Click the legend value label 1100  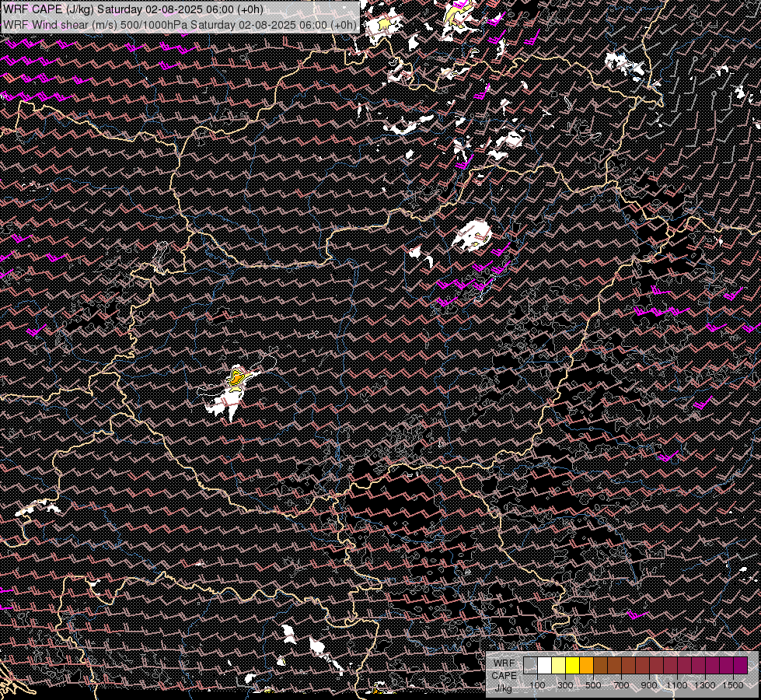pyautogui.click(x=676, y=685)
